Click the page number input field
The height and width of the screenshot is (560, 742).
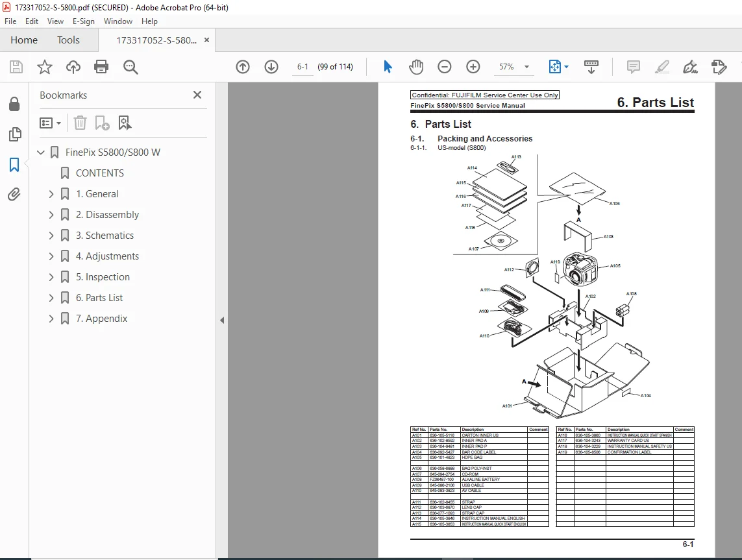point(303,67)
